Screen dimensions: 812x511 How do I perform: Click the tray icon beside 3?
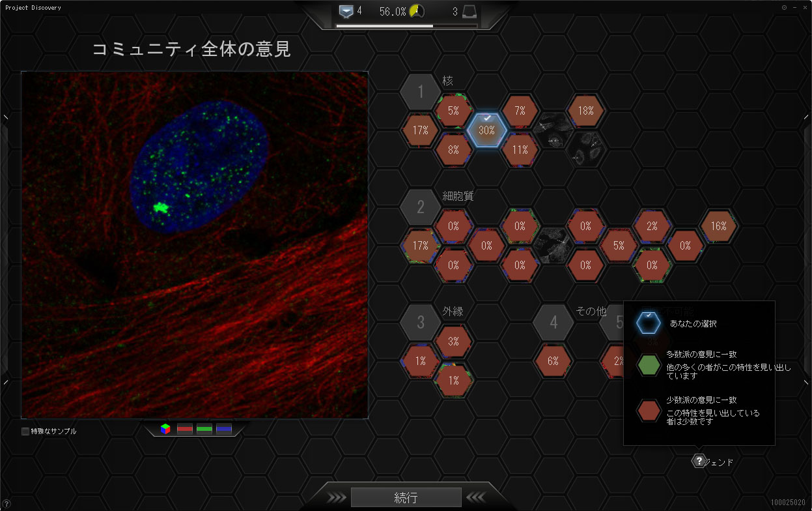(471, 12)
